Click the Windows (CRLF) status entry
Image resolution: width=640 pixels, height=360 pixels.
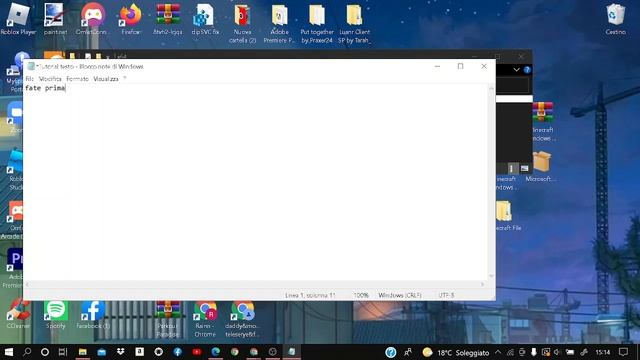[400, 295]
